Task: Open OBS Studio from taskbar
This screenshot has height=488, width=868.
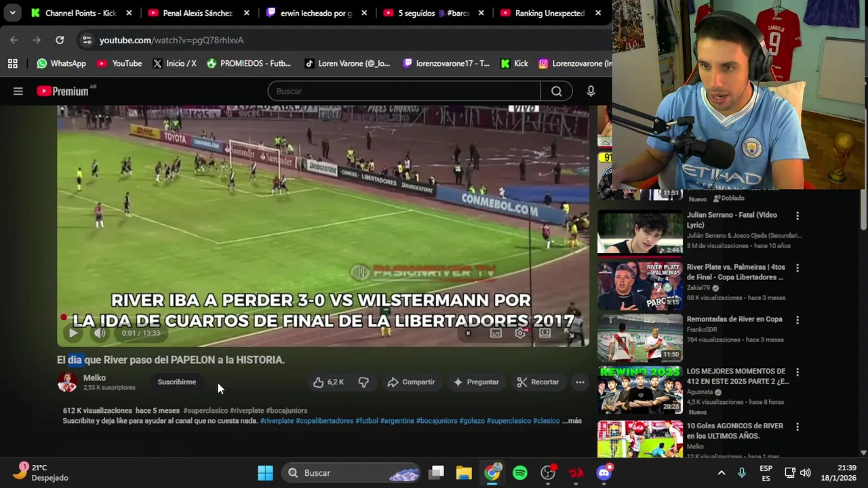Action: point(548,473)
